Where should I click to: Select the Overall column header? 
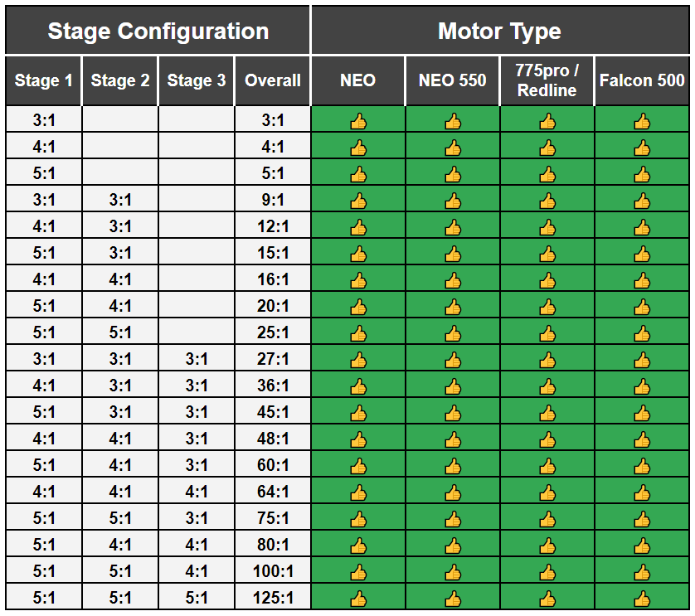(x=273, y=80)
